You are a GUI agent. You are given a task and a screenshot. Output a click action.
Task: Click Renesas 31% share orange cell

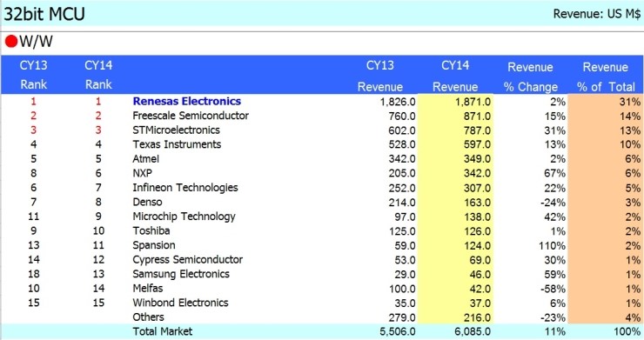coord(606,102)
